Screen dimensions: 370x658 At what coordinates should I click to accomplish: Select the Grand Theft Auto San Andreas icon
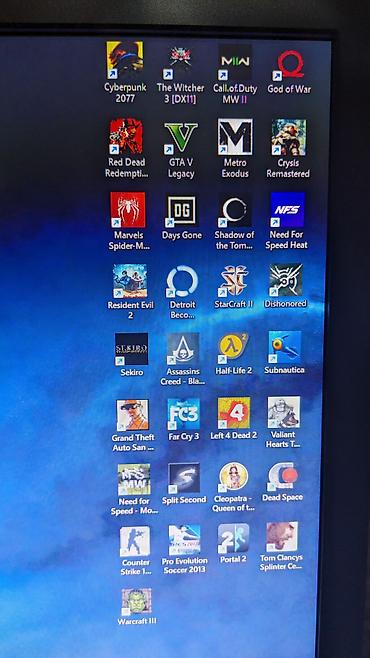(x=133, y=415)
